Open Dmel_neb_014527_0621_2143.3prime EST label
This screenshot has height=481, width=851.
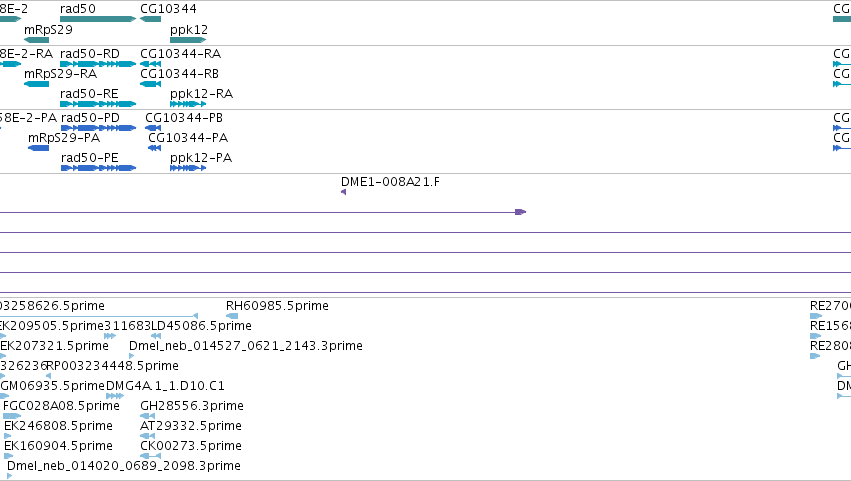coord(246,346)
